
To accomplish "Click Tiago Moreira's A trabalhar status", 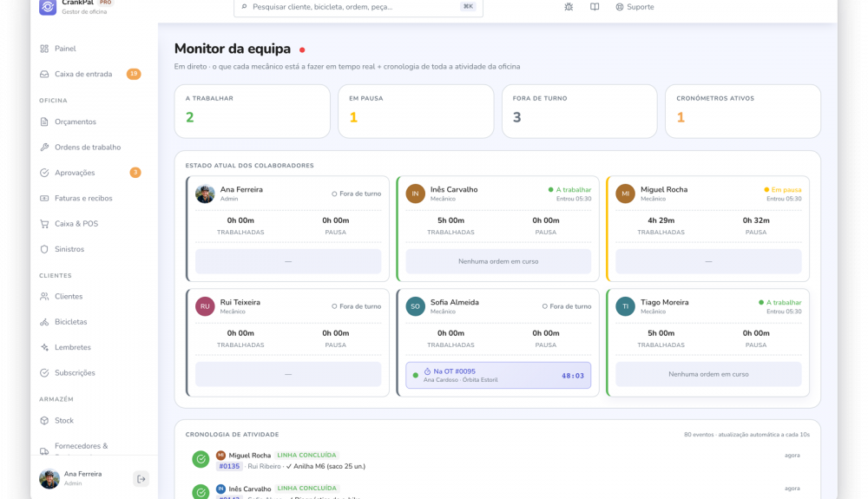I will point(779,303).
